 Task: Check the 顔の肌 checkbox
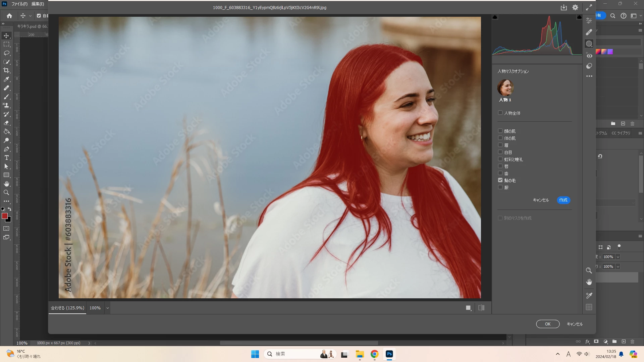point(500,131)
